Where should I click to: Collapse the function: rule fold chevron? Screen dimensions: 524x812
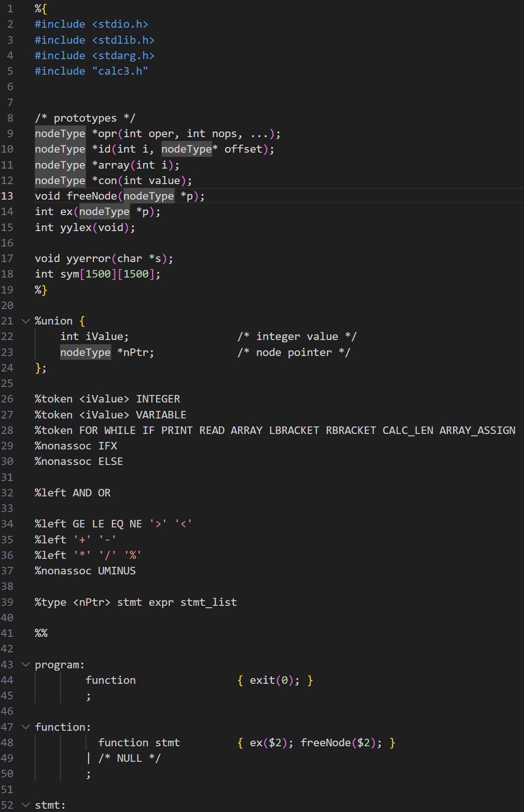26,727
